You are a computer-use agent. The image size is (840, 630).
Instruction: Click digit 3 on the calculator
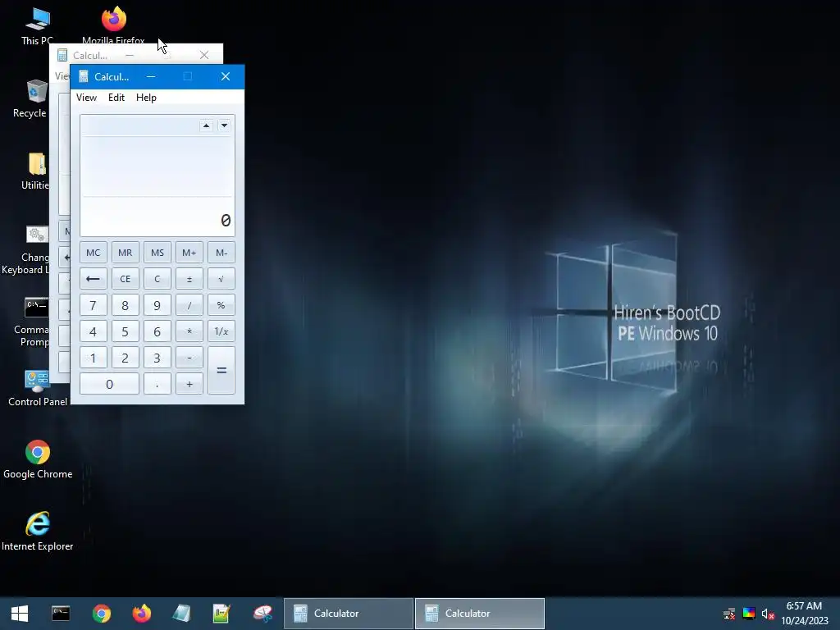157,358
